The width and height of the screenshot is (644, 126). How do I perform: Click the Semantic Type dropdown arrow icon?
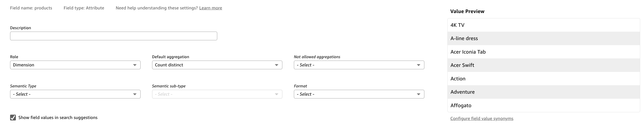[x=135, y=94]
